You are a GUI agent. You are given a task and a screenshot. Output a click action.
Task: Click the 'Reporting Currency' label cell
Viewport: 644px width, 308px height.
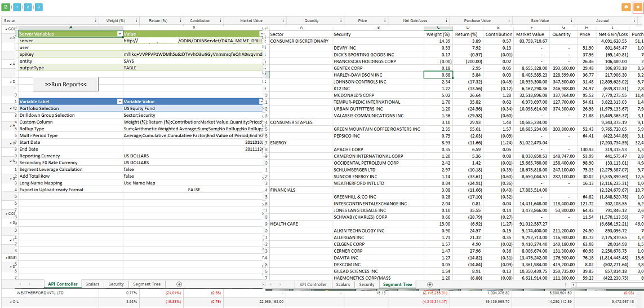coord(70,156)
